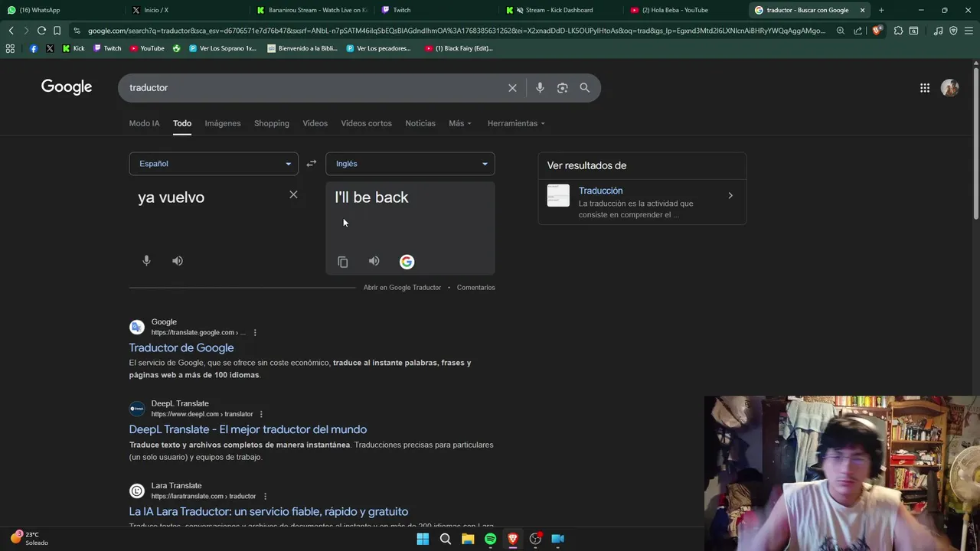Open the YouTube bookmark

coord(147,48)
